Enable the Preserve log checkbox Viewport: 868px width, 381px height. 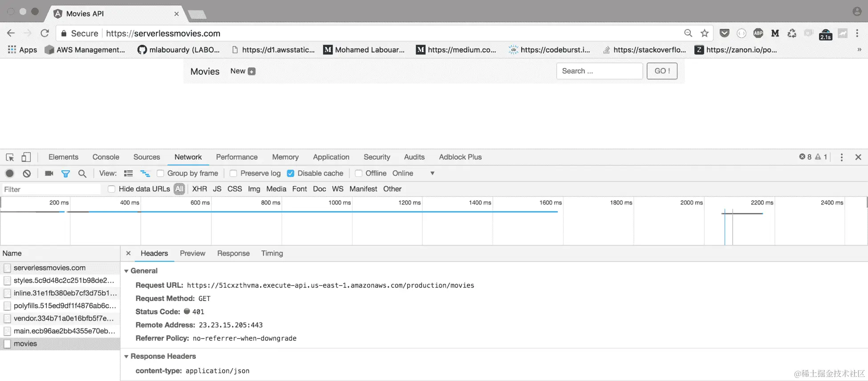point(233,173)
